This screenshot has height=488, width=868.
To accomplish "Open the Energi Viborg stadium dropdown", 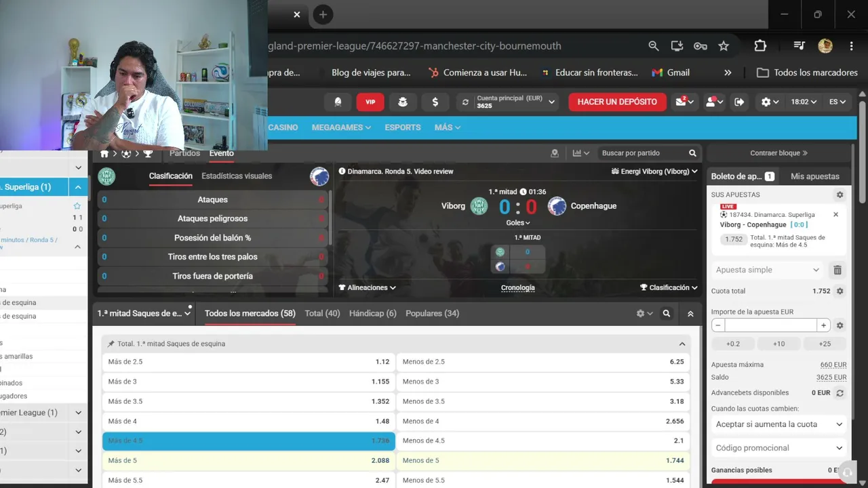I will (654, 171).
